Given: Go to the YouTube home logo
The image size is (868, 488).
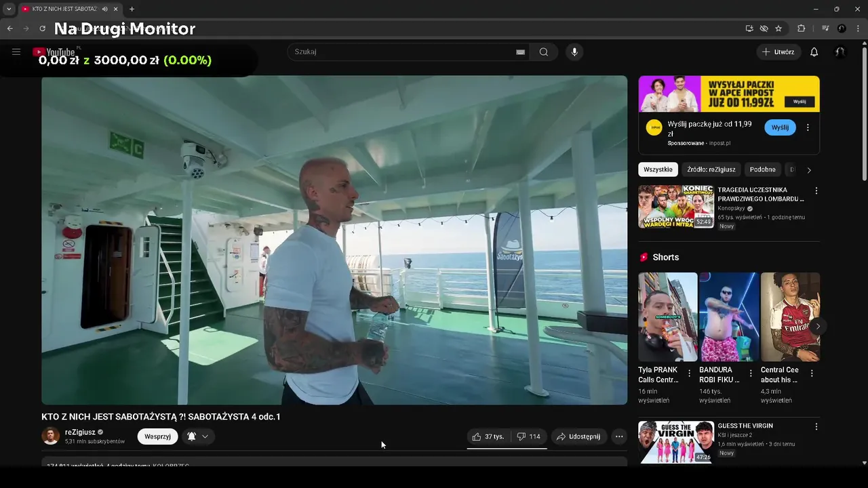Looking at the screenshot, I should coord(54,52).
